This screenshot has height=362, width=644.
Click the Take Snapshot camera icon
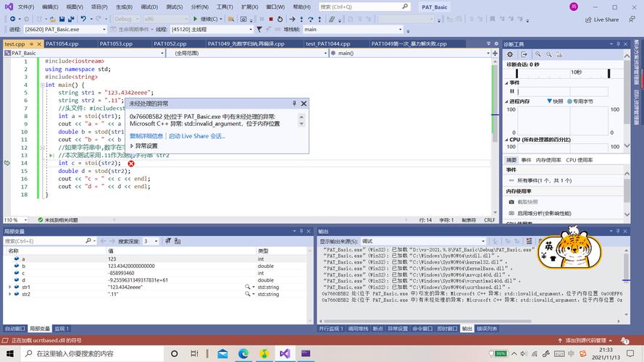pyautogui.click(x=512, y=202)
